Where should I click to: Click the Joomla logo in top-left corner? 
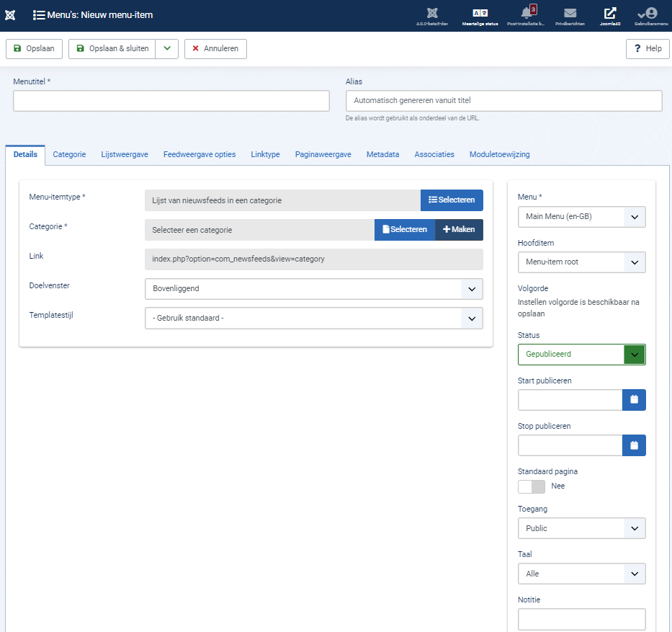(x=10, y=15)
